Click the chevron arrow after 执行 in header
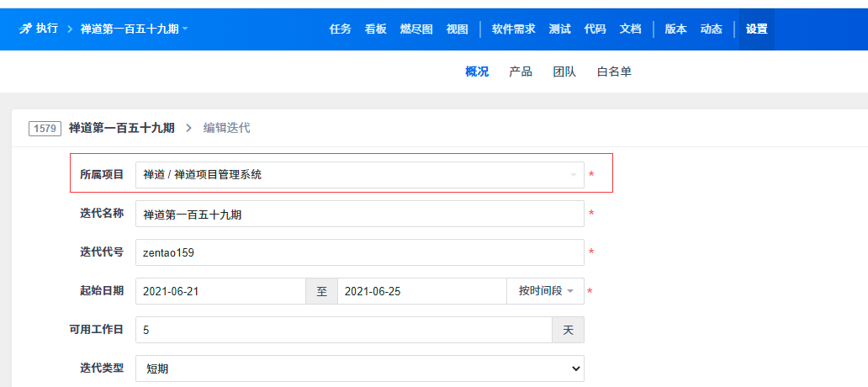Screen dimensions: 868x387 point(70,29)
